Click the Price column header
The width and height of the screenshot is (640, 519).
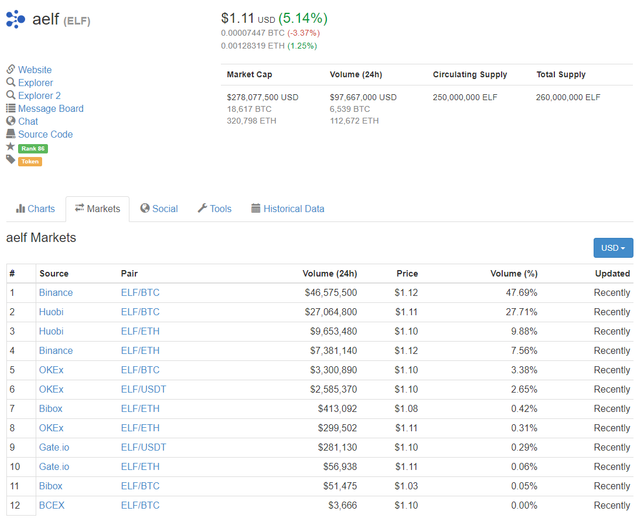(407, 273)
